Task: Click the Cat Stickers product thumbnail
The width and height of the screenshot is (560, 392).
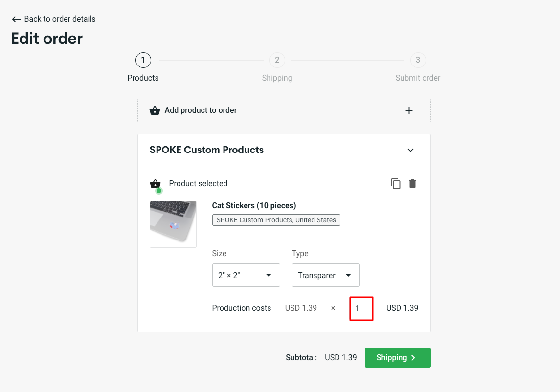Action: [173, 224]
